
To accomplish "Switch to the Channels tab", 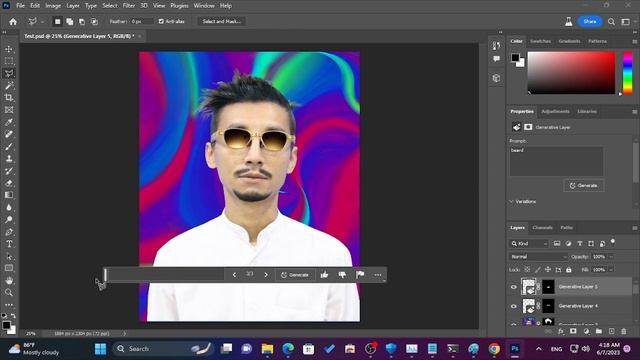I will click(x=542, y=228).
